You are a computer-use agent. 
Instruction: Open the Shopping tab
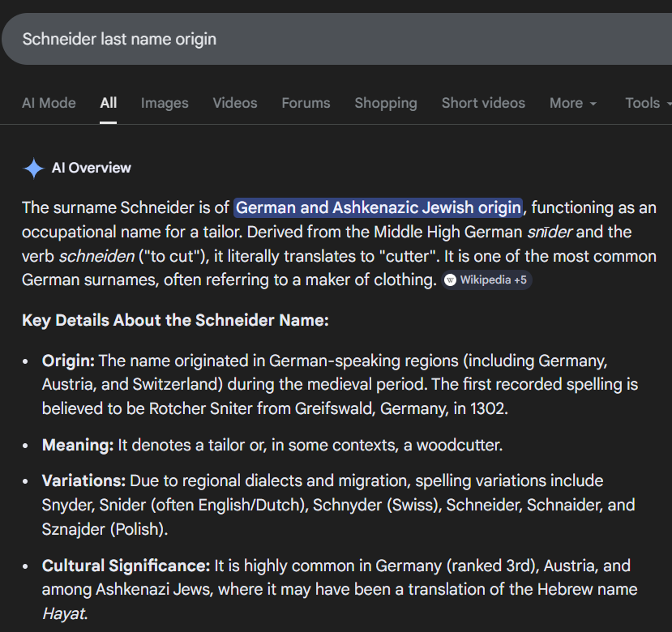click(386, 103)
